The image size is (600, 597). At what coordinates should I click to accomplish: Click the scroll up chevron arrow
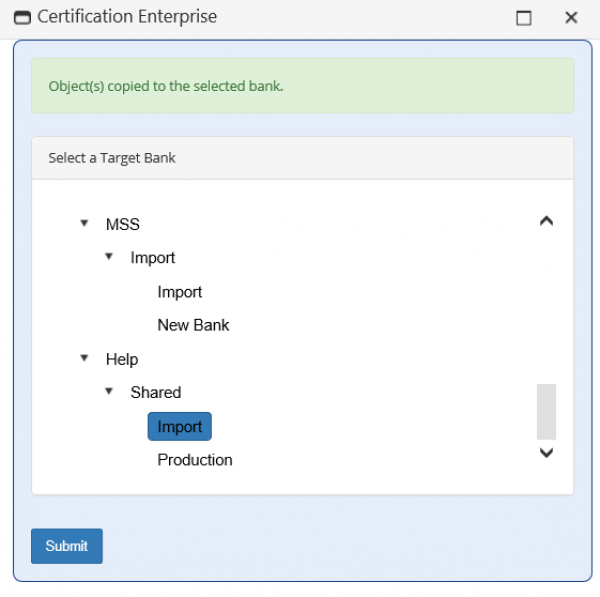click(546, 221)
